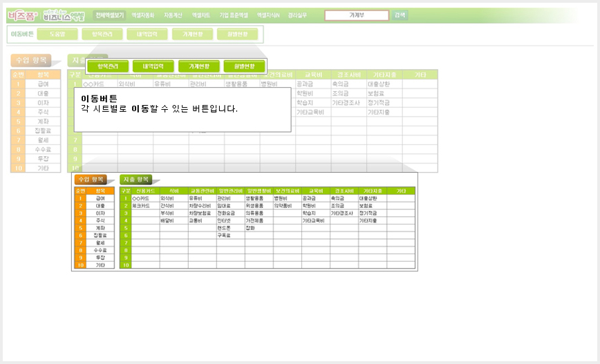Select the 체크카드 cell
Screen dimensions: 600x364
point(145,206)
